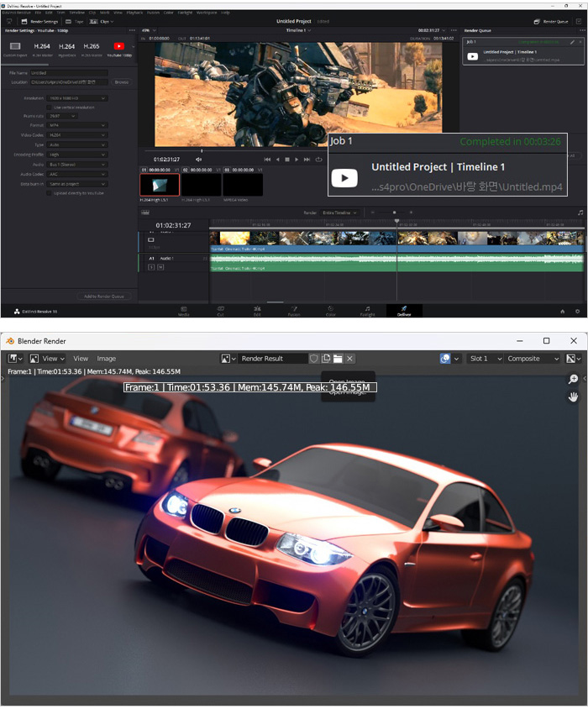Click Blender new image copy icon

(326, 359)
